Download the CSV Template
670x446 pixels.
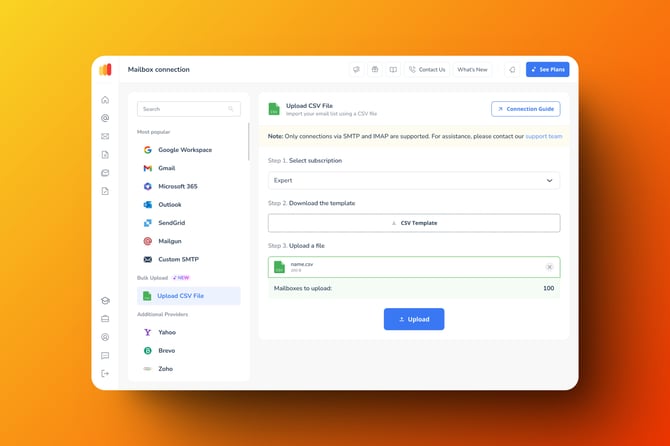pyautogui.click(x=413, y=223)
